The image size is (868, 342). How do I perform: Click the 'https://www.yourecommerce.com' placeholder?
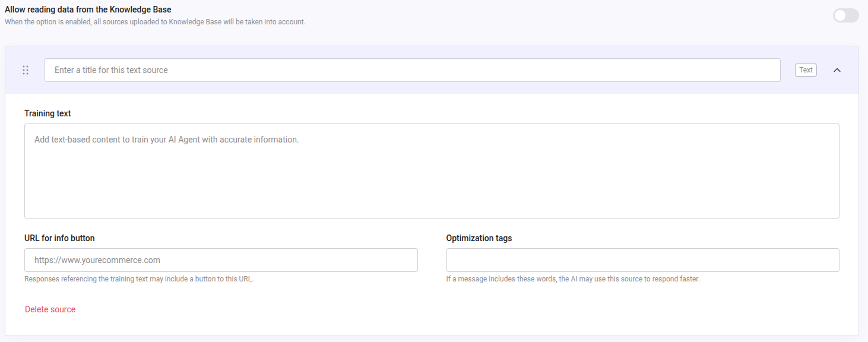coord(97,260)
